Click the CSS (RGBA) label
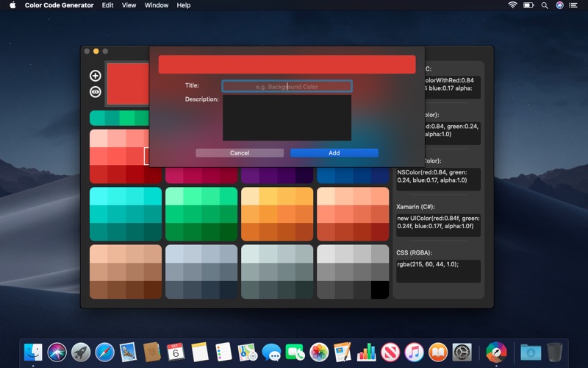The height and width of the screenshot is (368, 588). tap(414, 252)
